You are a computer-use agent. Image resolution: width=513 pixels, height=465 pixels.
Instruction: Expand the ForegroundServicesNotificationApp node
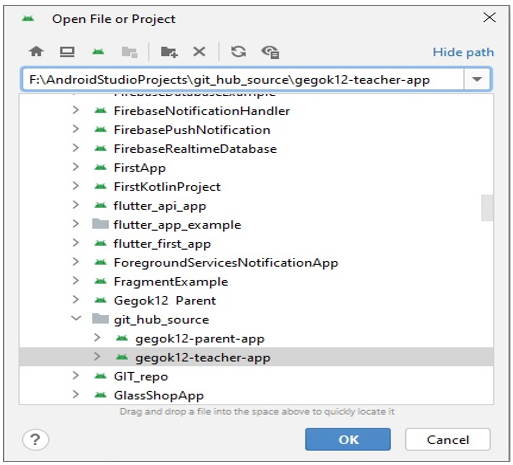[76, 262]
